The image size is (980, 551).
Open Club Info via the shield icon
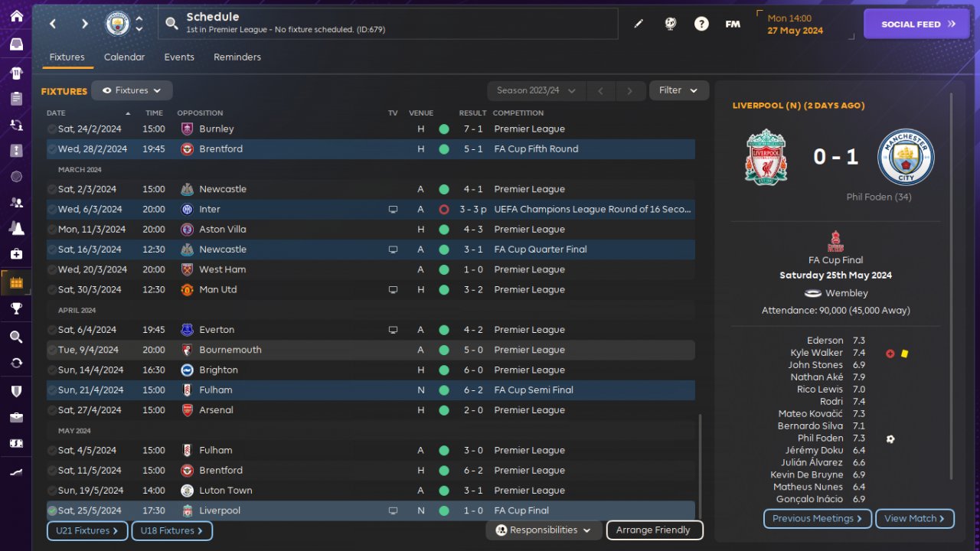point(16,391)
